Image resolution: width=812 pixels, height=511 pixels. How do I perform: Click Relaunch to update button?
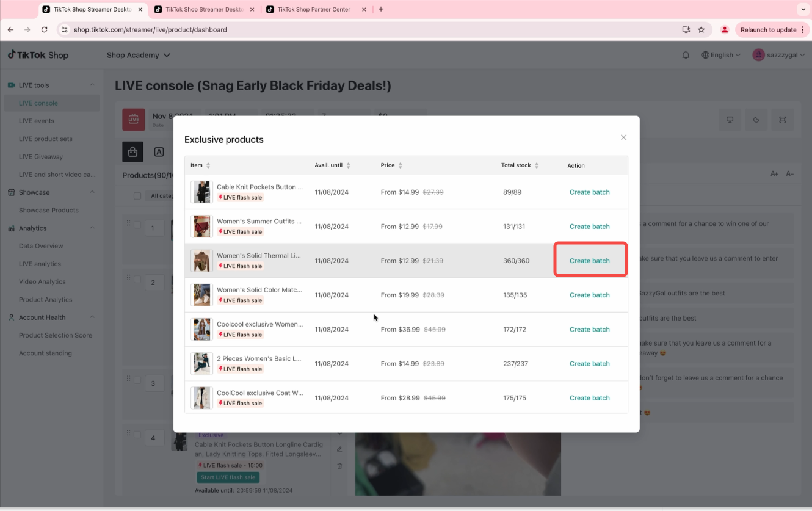[768, 29]
